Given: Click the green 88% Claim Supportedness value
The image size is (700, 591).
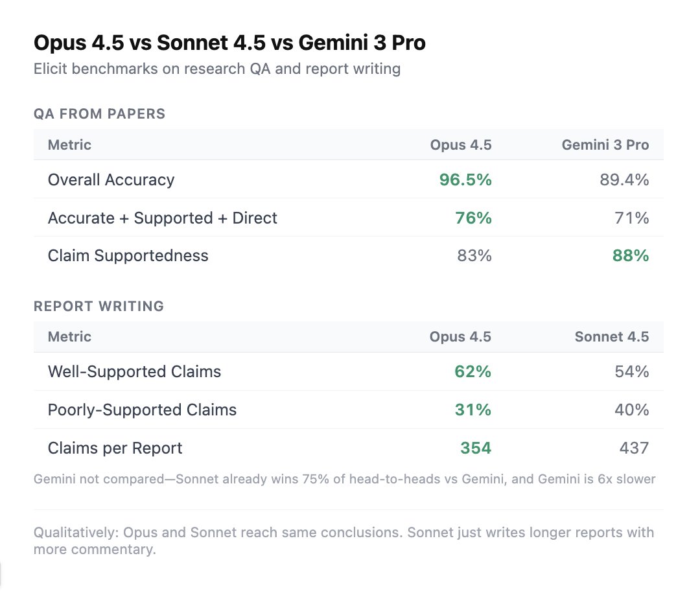Looking at the screenshot, I should [x=631, y=255].
